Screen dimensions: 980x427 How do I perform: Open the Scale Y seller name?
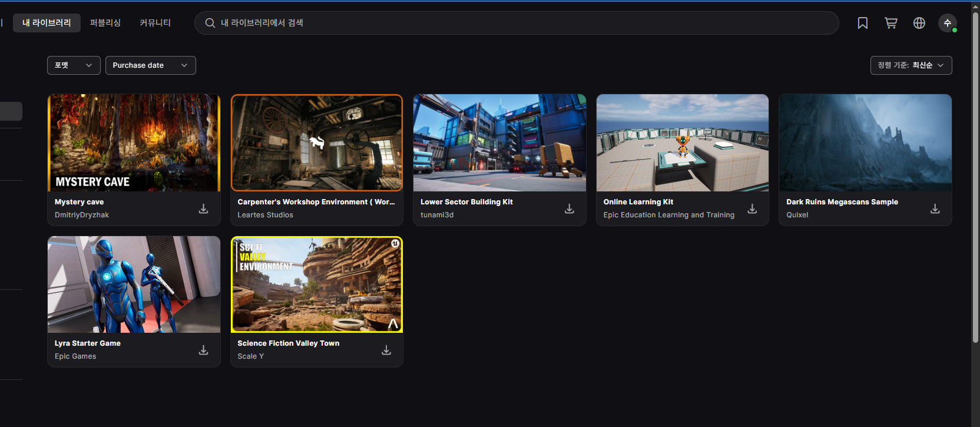point(250,356)
